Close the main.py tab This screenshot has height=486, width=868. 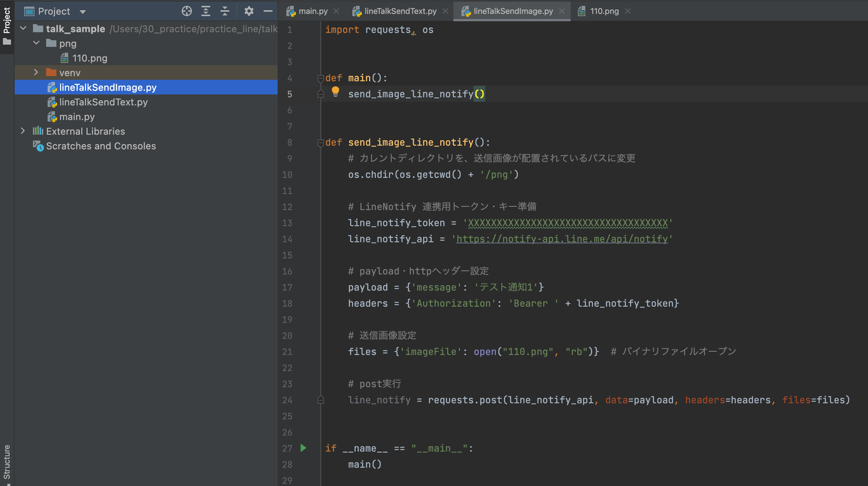click(x=337, y=11)
